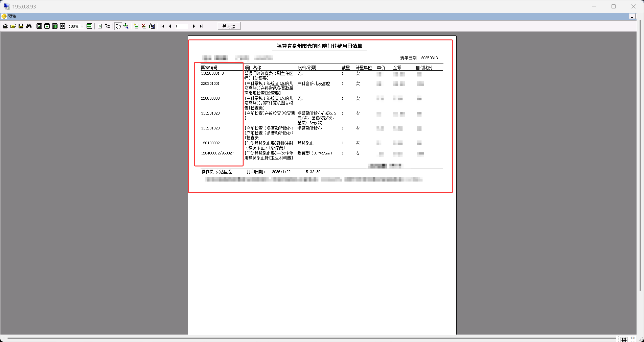Save the report with the floppy disk icon
The width and height of the screenshot is (644, 342).
pos(21,26)
